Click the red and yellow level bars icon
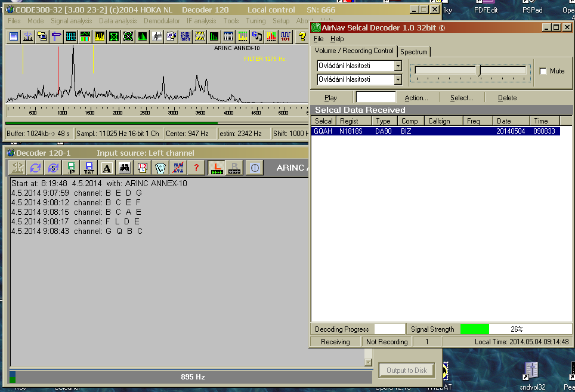575x392 pixels. [271, 36]
